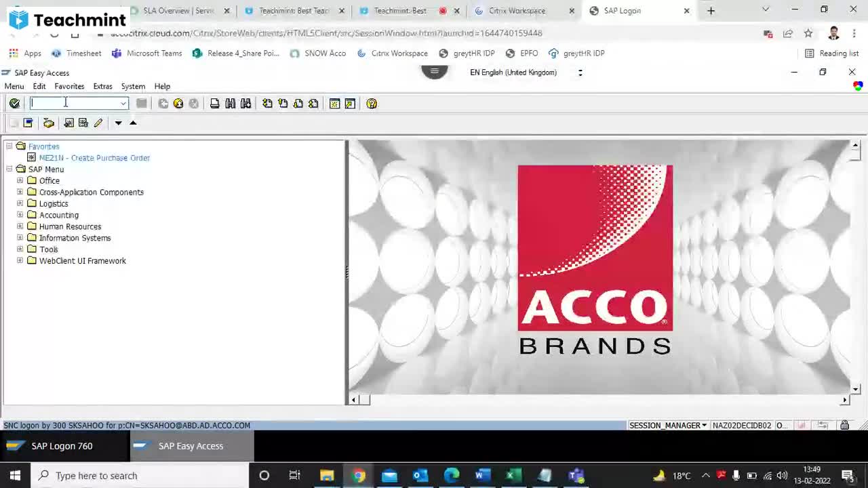Click the Generate Shortcut icon

350,103
